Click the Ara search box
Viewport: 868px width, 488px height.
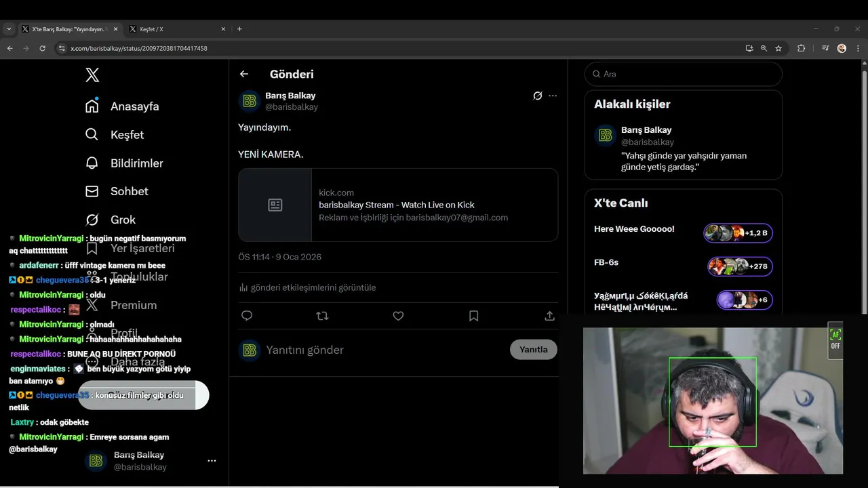tap(684, 74)
